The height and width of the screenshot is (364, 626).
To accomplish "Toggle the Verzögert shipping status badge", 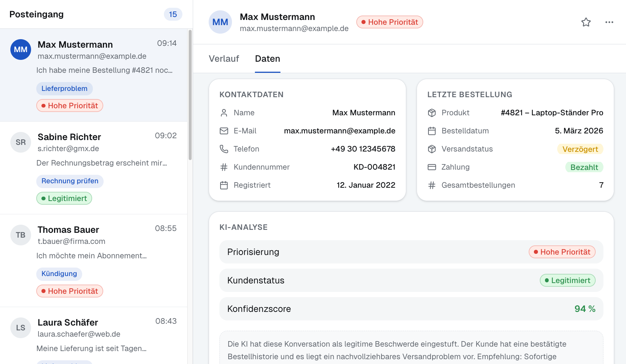I will pos(580,149).
